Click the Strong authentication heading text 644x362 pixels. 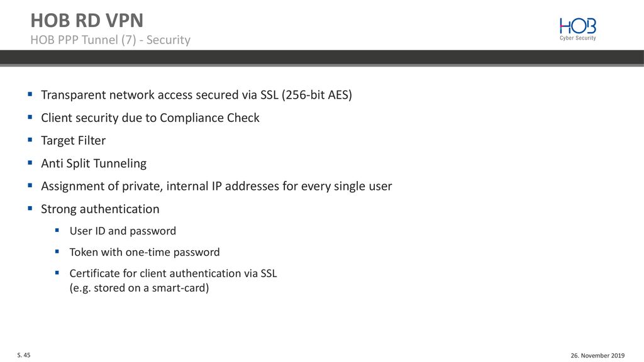click(100, 209)
